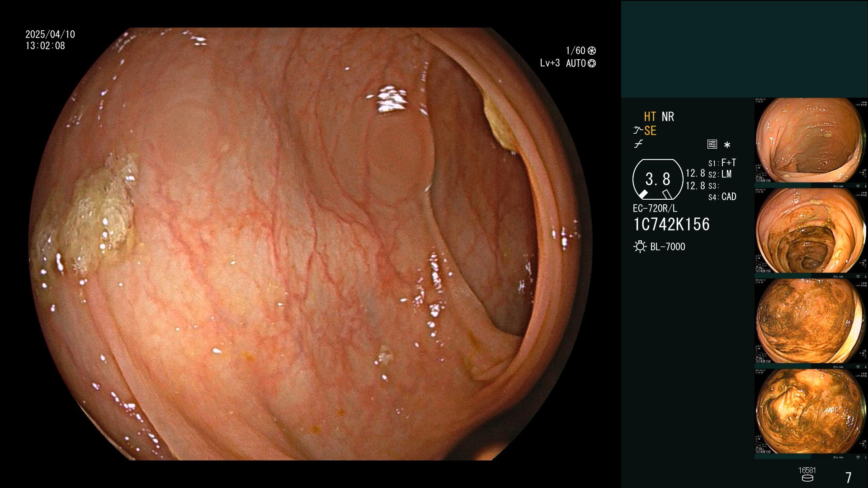Click the storage disk icon below 16581
Screen dimensions: 868x488
coord(807,478)
